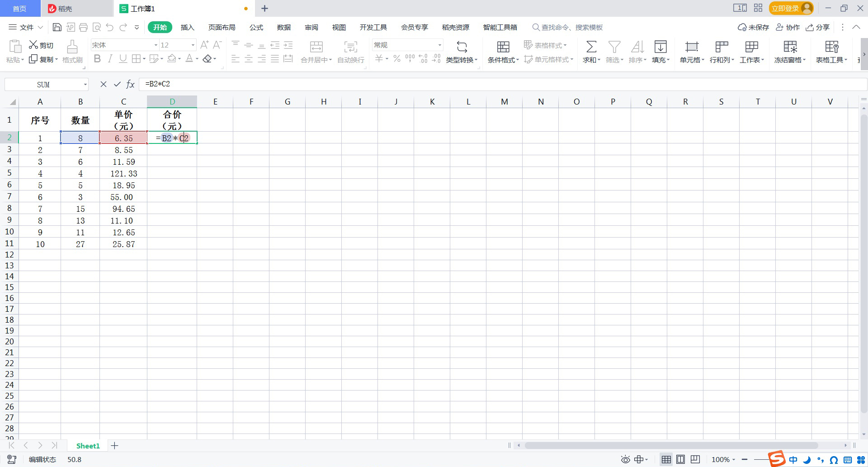Toggle Italic formatting

coord(110,59)
